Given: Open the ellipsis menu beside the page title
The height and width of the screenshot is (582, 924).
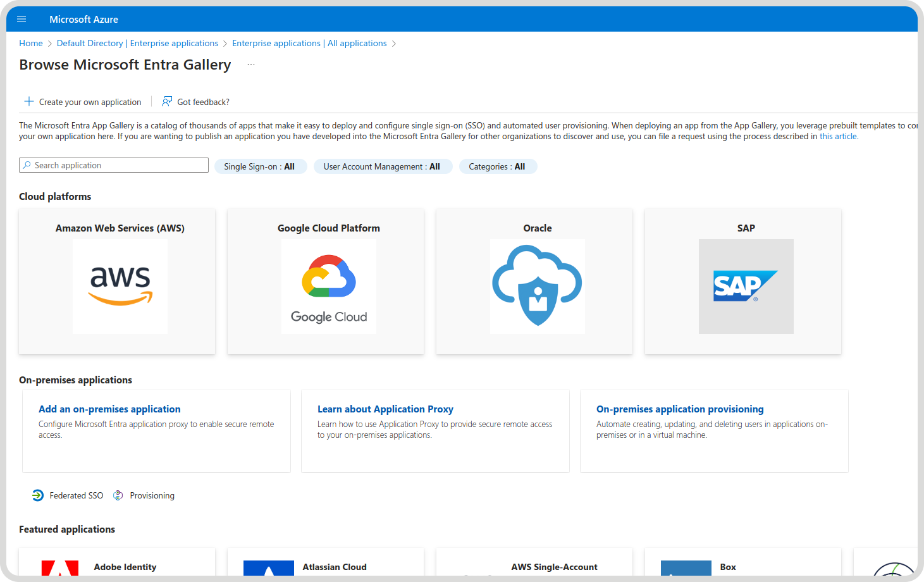Looking at the screenshot, I should pyautogui.click(x=251, y=65).
